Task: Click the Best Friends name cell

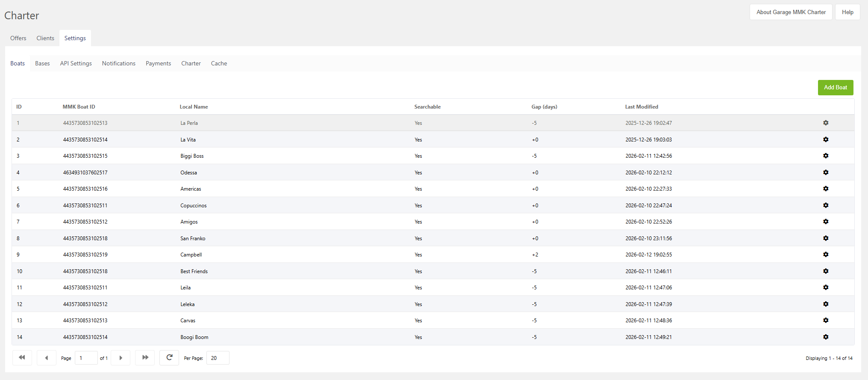Action: 194,271
